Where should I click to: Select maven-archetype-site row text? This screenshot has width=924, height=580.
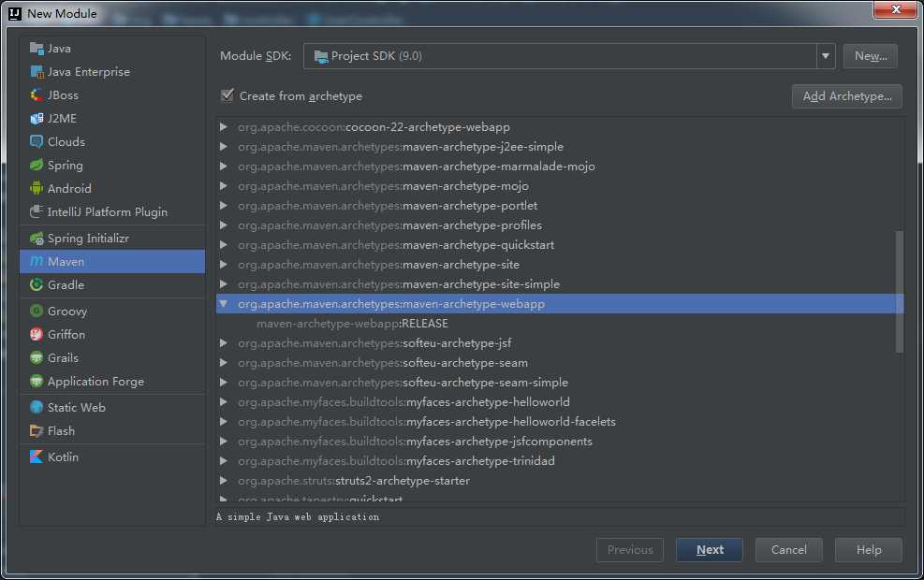click(378, 265)
